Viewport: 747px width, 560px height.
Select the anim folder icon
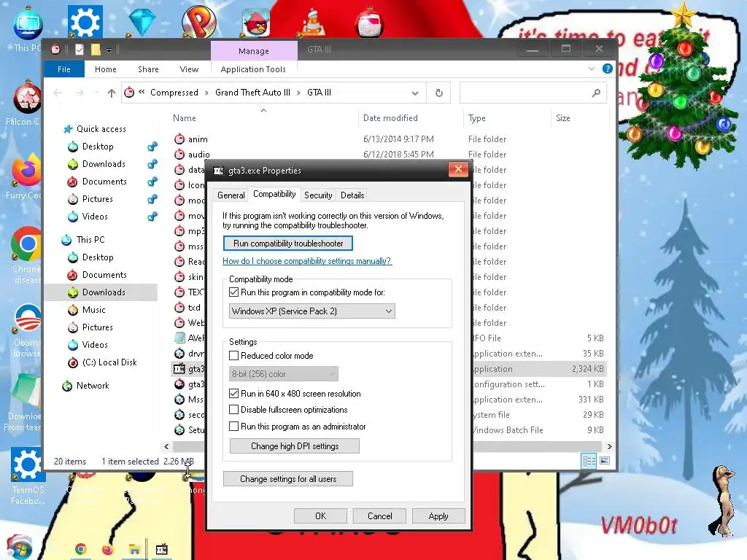pos(179,139)
